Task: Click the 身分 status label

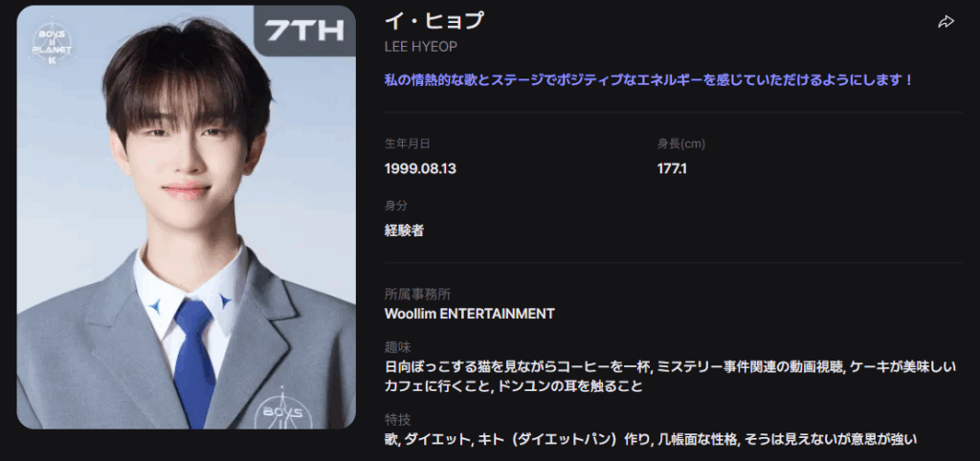Action: tap(395, 206)
